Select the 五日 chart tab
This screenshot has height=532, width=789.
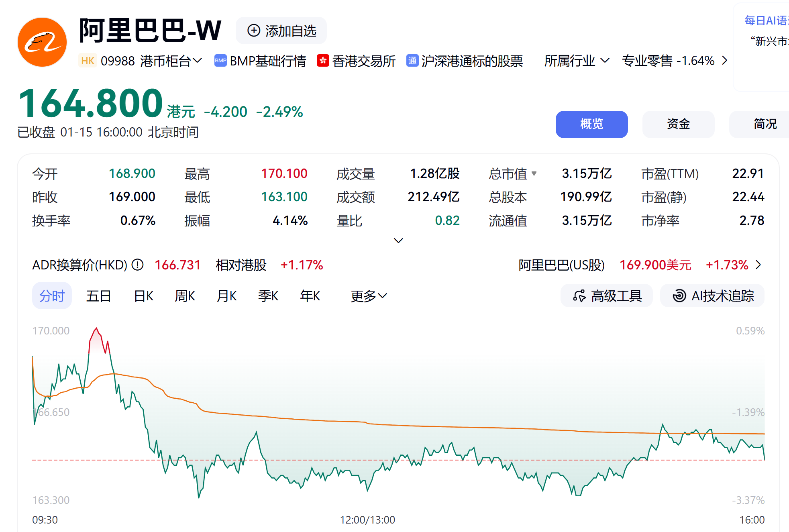coord(98,296)
